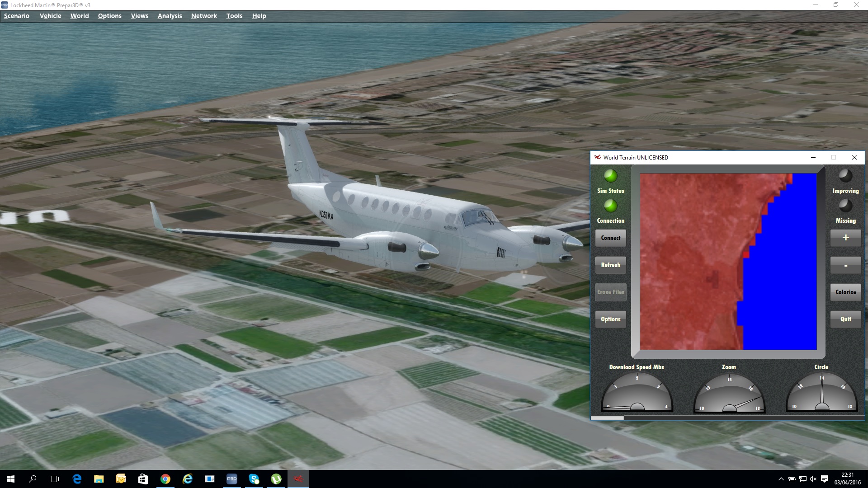Screen dimensions: 868x488
Task: Open the Action Center notifications icon
Action: pyautogui.click(x=825, y=479)
